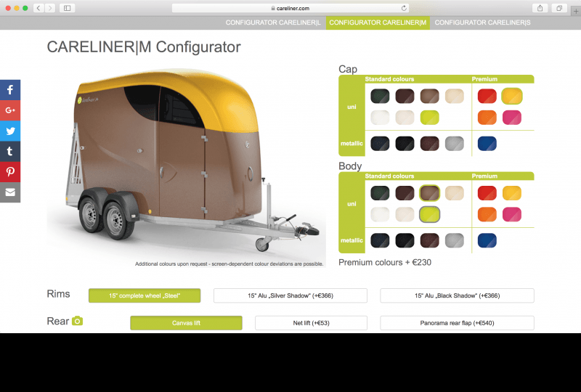Open new tab plus button
This screenshot has height=392, width=581.
coord(576,12)
